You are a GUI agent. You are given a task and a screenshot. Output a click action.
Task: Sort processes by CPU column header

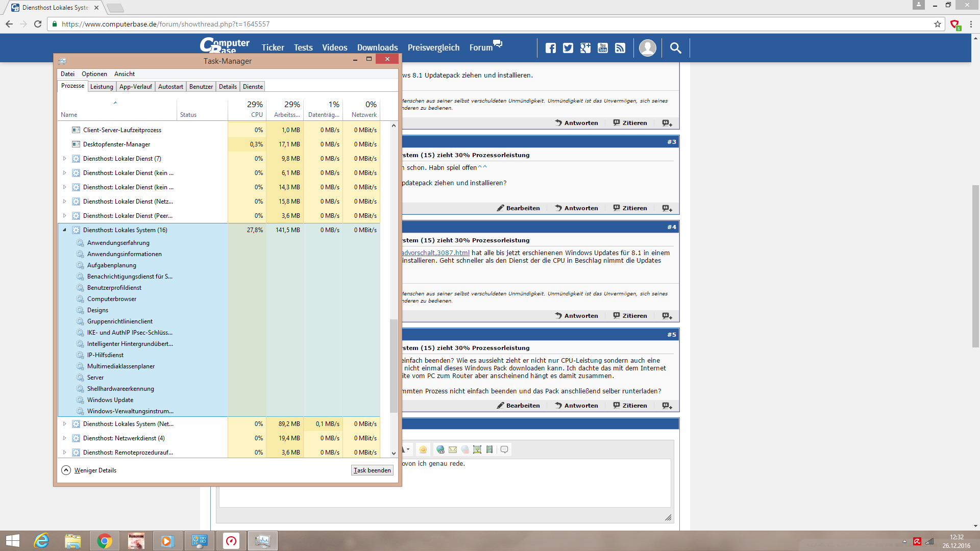[x=255, y=109]
